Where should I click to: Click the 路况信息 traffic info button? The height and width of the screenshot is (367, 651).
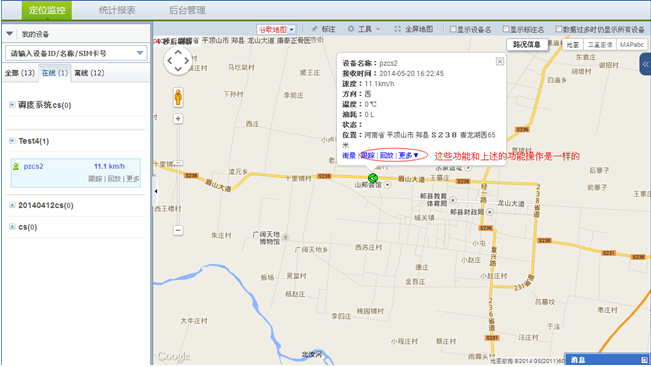click(527, 44)
